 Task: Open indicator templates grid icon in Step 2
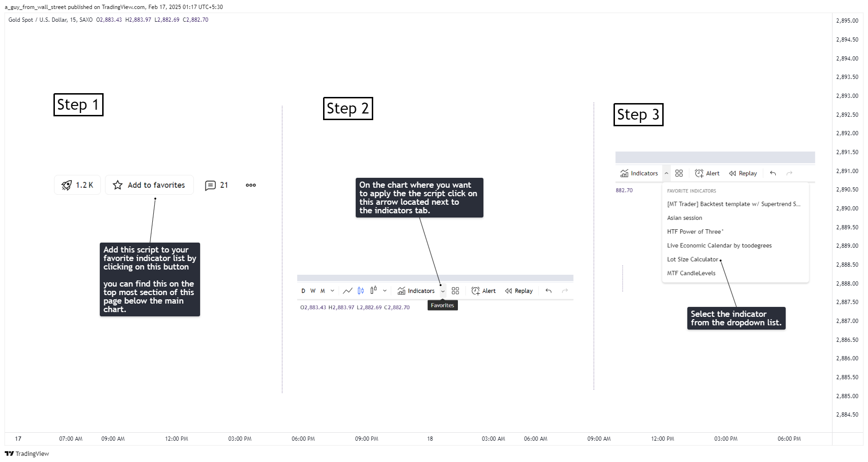456,291
